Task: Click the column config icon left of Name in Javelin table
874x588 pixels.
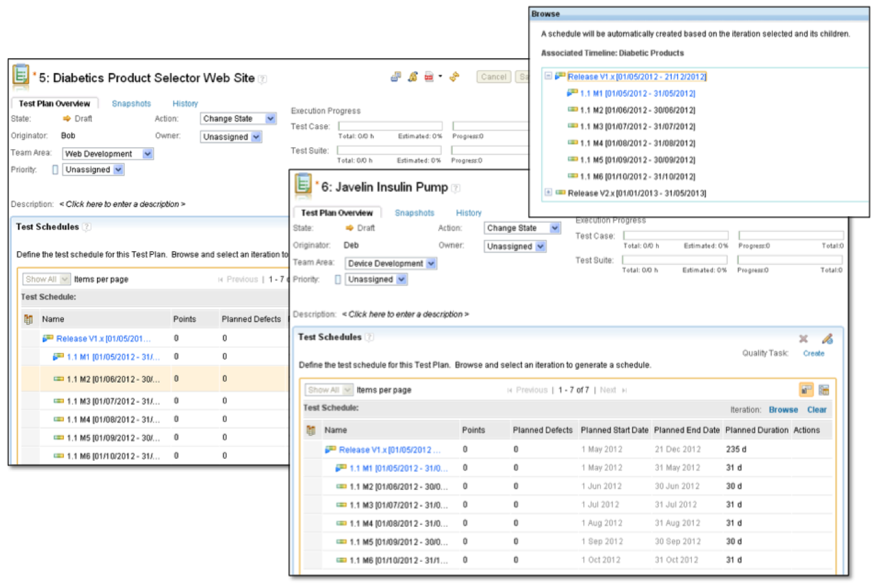Action: coord(311,430)
